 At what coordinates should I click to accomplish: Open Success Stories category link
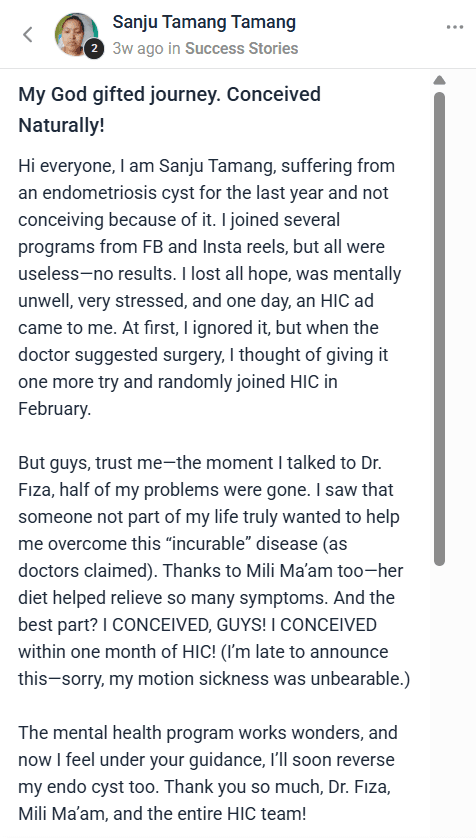(241, 49)
